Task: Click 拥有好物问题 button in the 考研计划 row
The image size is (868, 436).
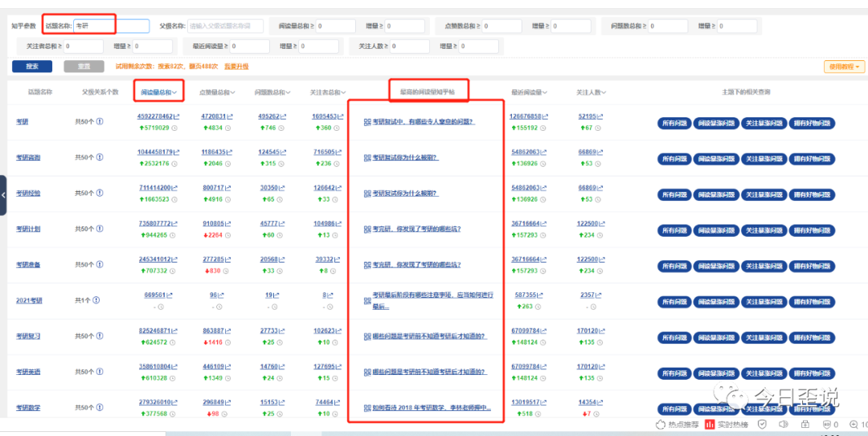Action: coord(811,230)
